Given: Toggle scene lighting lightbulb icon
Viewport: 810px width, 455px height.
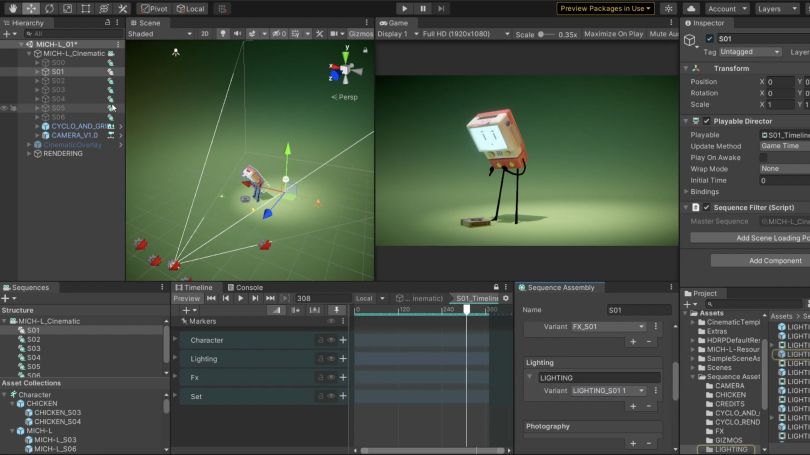Looking at the screenshot, I should pyautogui.click(x=223, y=34).
